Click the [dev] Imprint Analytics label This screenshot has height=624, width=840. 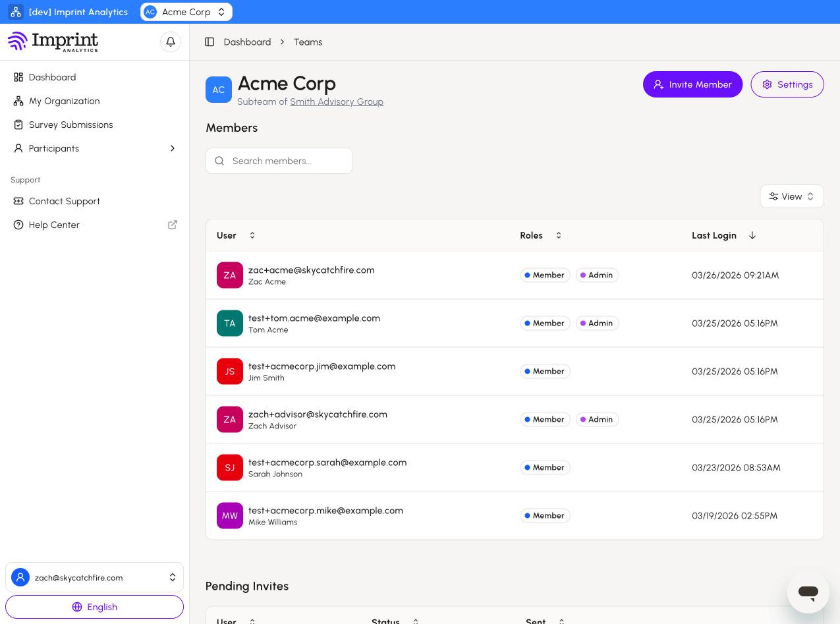(x=78, y=12)
